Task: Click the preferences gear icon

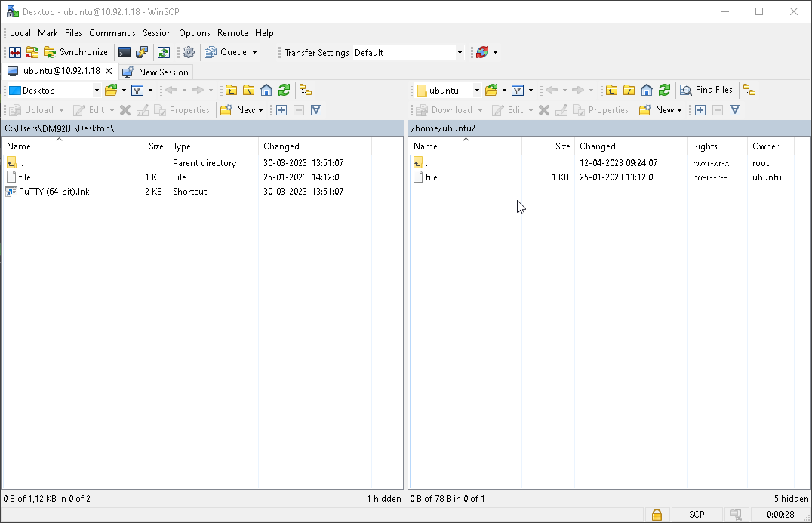Action: point(187,52)
